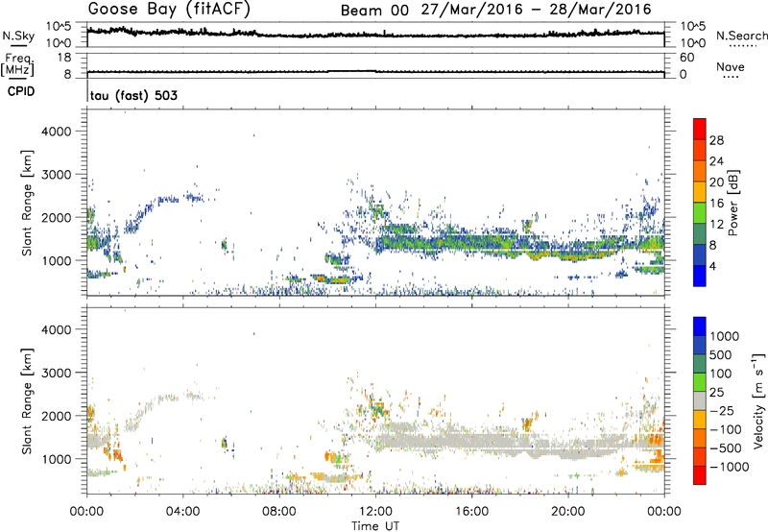Click the frequency trace line in the Freq. panel
This screenshot has height=532, width=768.
pos(375,71)
